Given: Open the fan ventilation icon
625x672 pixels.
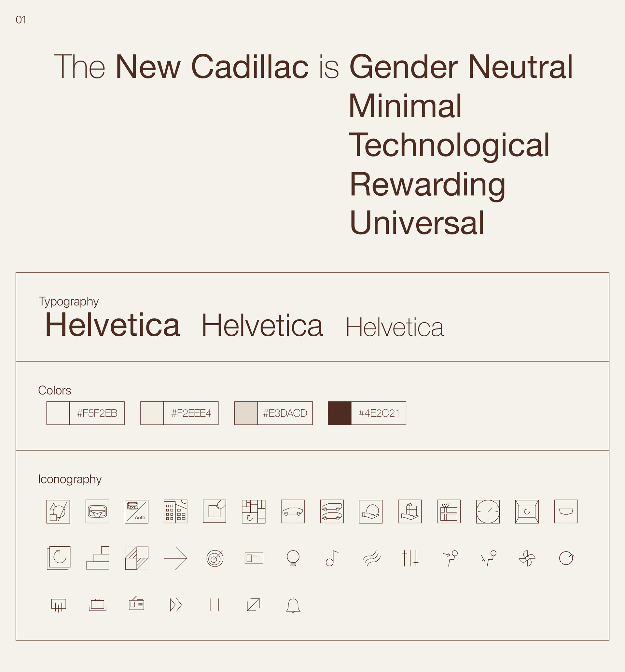Looking at the screenshot, I should pos(527,558).
